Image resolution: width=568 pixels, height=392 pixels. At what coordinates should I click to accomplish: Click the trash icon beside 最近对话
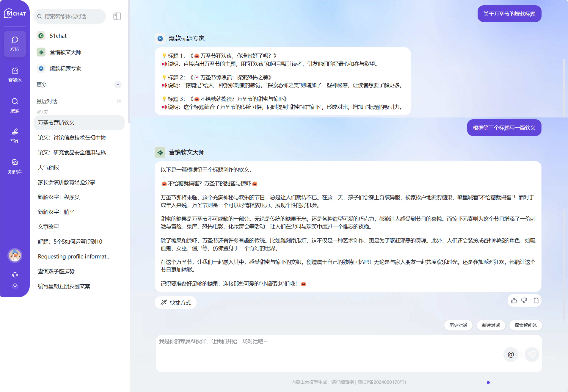pos(119,101)
